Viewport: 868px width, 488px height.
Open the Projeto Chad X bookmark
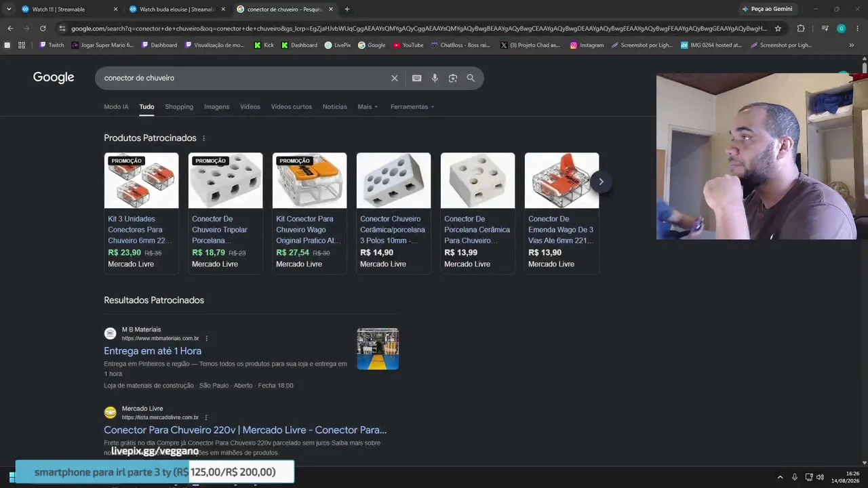[x=530, y=45]
